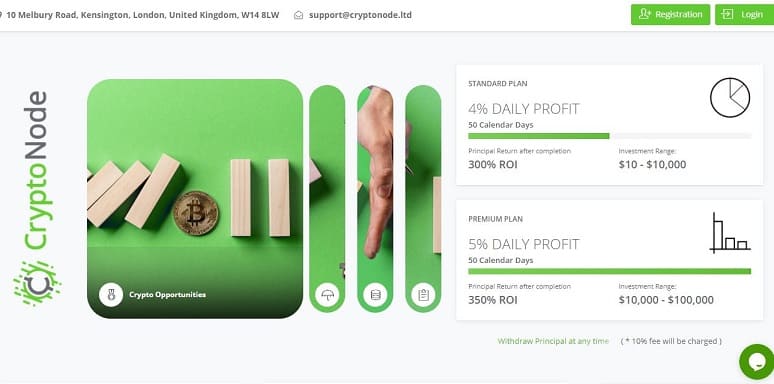Click the pie chart icon in Standard Plan
The width and height of the screenshot is (774, 384).
pos(730,98)
